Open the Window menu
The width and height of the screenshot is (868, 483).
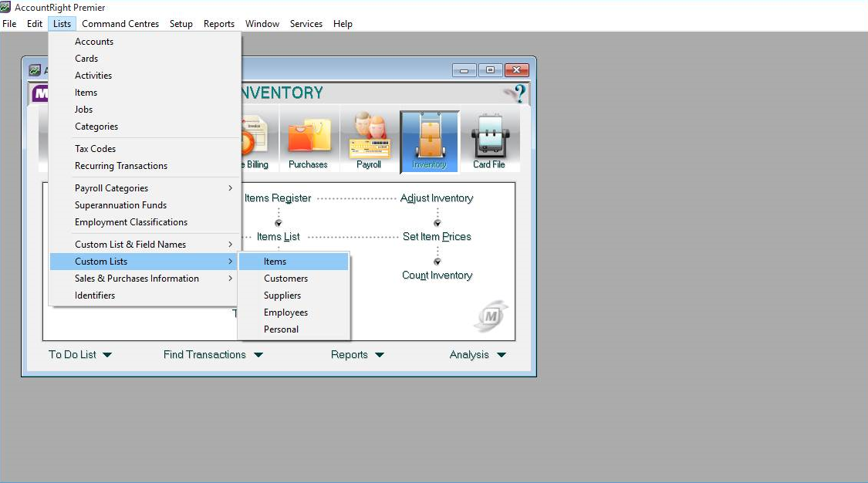[262, 24]
